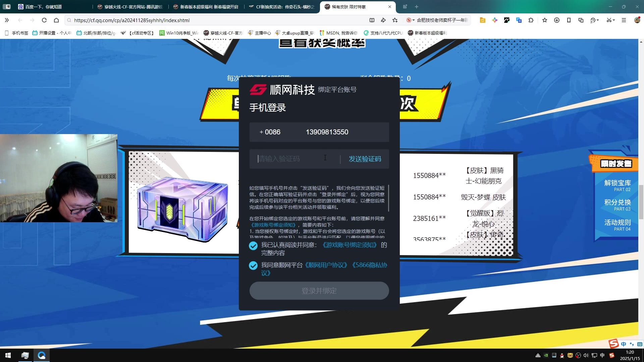This screenshot has height=362, width=644.
Task: Open 《5866隐私协议》 link
Action: tap(369, 265)
